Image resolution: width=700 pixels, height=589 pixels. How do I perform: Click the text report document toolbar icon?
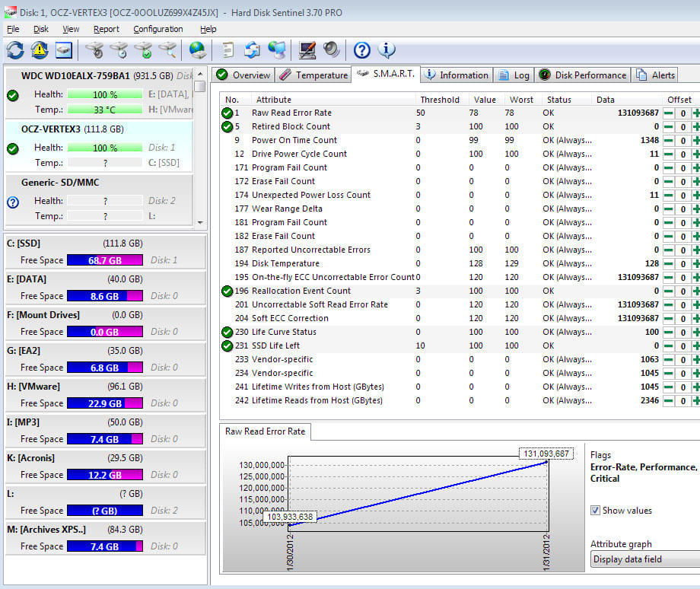[228, 50]
